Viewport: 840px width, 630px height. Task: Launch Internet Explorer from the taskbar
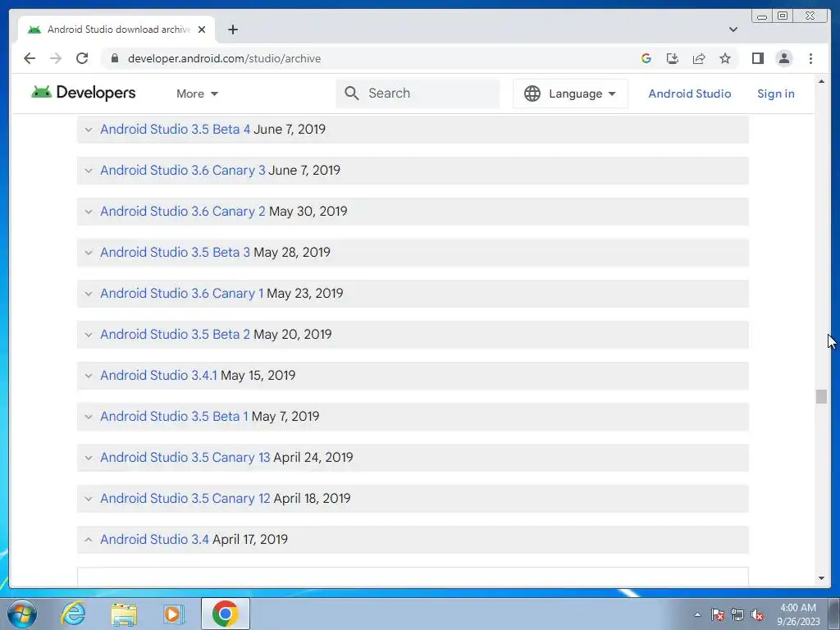pos(73,614)
